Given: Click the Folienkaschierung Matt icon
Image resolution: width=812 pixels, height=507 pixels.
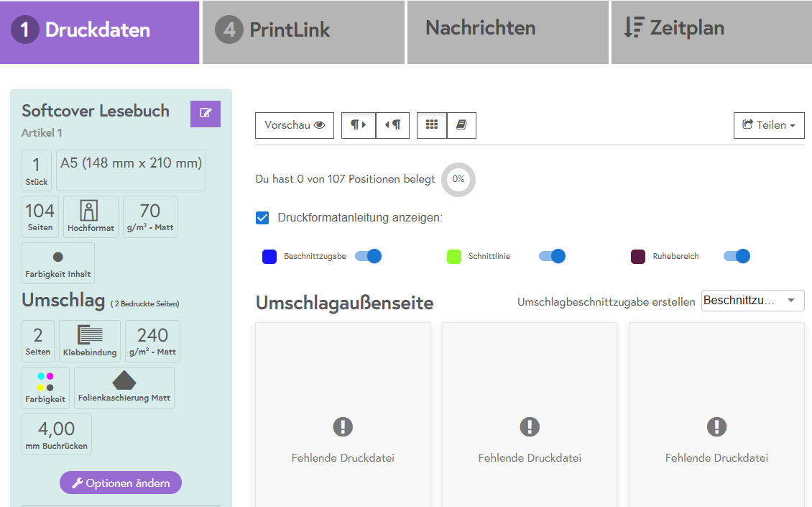Looking at the screenshot, I should [124, 382].
